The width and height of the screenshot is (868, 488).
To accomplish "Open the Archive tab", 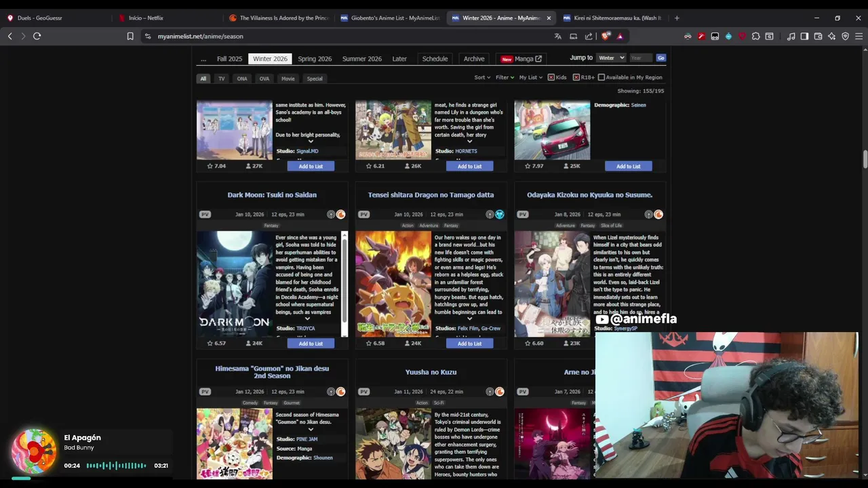I will pos(474,59).
